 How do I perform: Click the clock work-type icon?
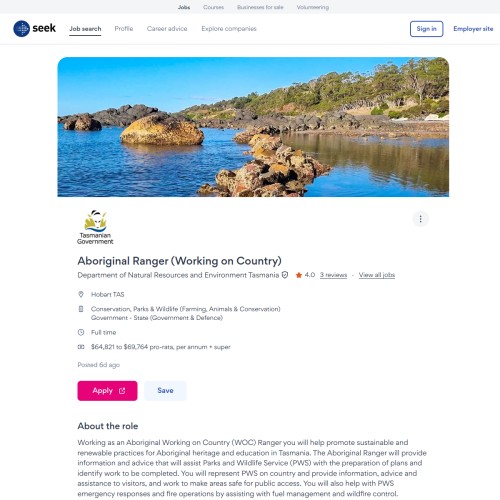pyautogui.click(x=81, y=332)
